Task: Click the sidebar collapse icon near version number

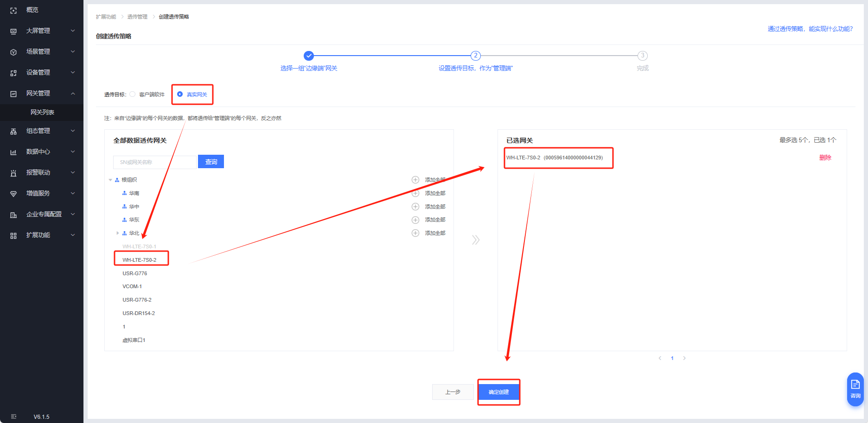Action: (x=13, y=417)
